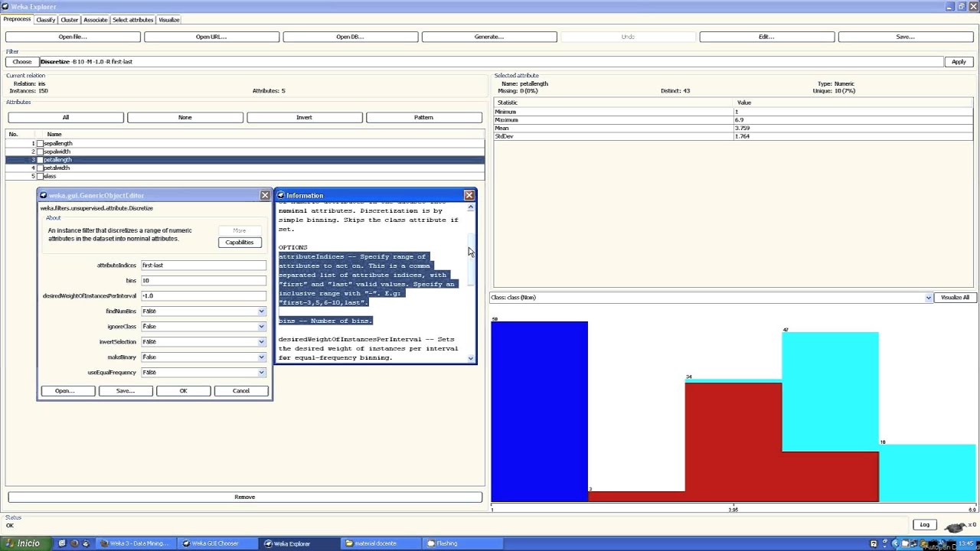Click the dark blue histogram bar
Viewport: 980px width, 551px height.
coord(539,412)
